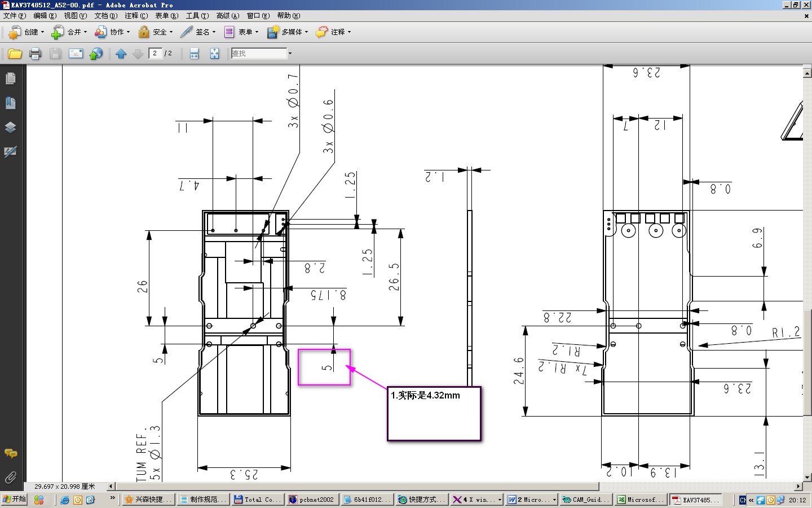Viewport: 812px width, 508px height.
Task: Open the 文档(D) menu
Action: (106, 16)
